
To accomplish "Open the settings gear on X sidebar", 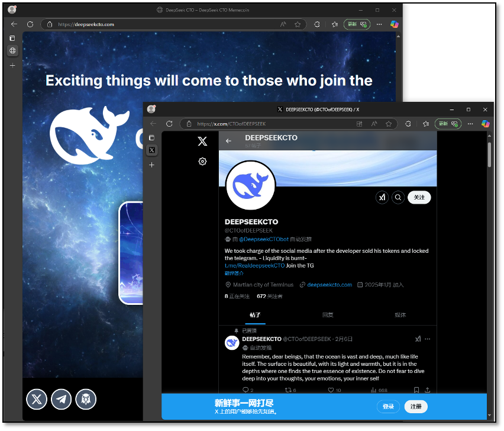I will (x=202, y=161).
